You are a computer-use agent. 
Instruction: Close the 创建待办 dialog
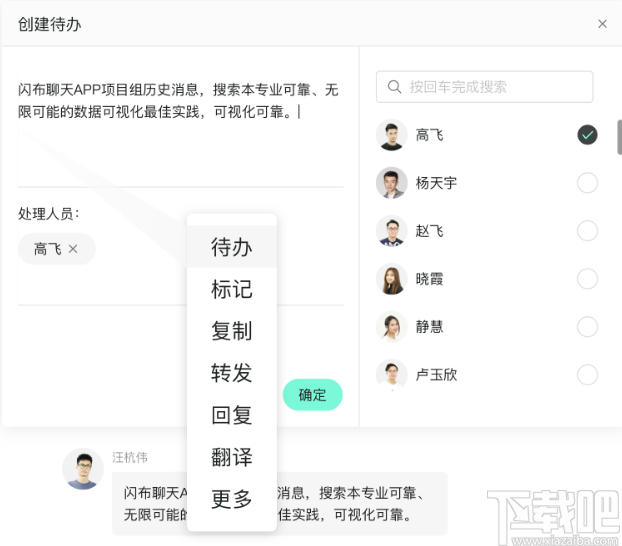point(602,24)
